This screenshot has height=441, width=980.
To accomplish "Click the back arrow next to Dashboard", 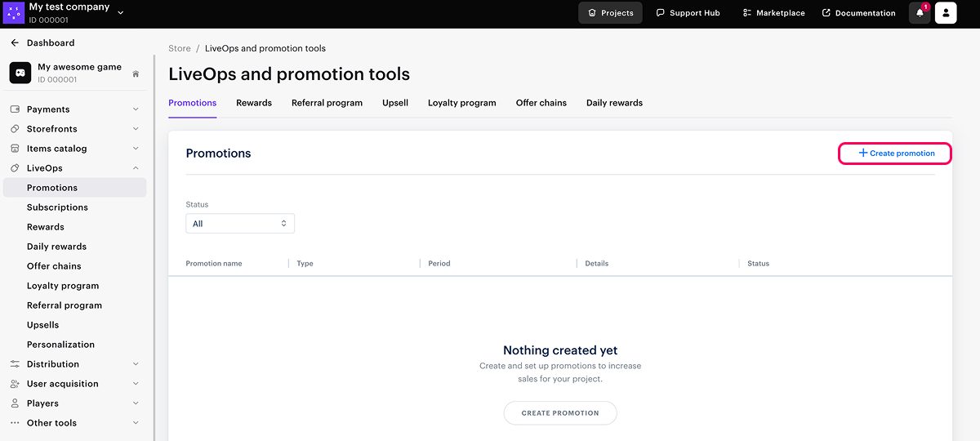I will pyautogui.click(x=15, y=42).
